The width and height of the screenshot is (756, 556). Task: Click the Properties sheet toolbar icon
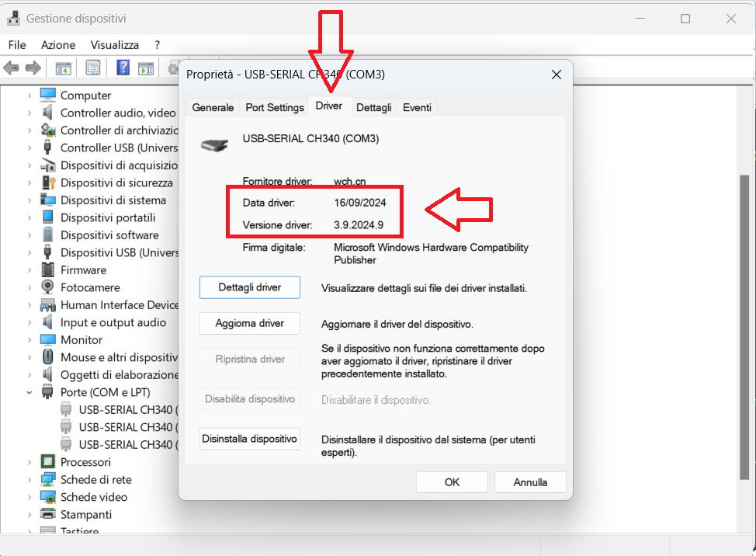click(93, 68)
